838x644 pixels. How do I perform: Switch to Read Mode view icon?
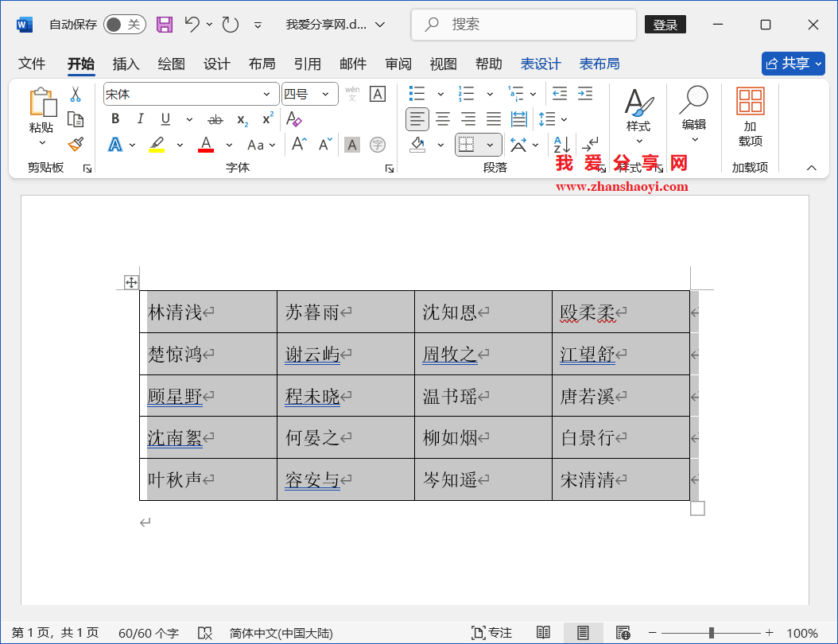543,633
